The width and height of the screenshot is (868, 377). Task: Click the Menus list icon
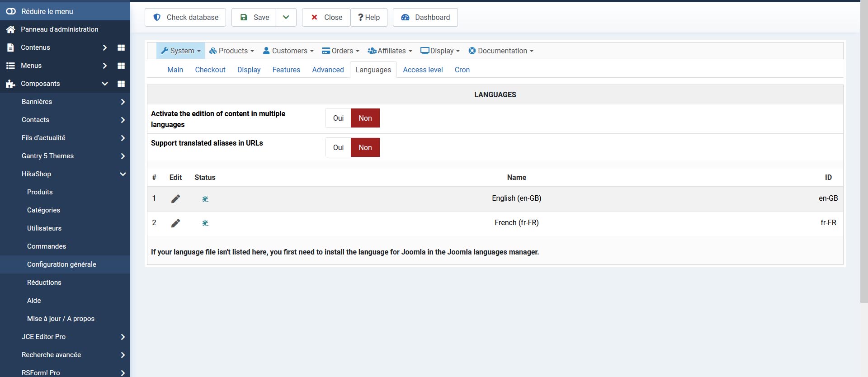click(10, 66)
